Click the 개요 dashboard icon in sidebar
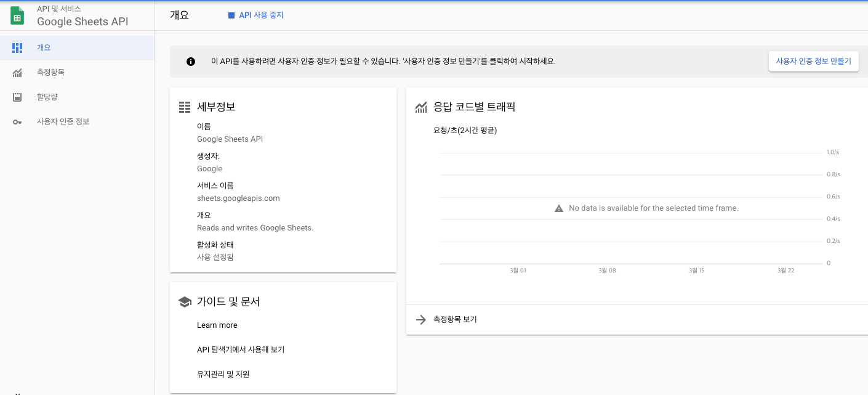 17,47
